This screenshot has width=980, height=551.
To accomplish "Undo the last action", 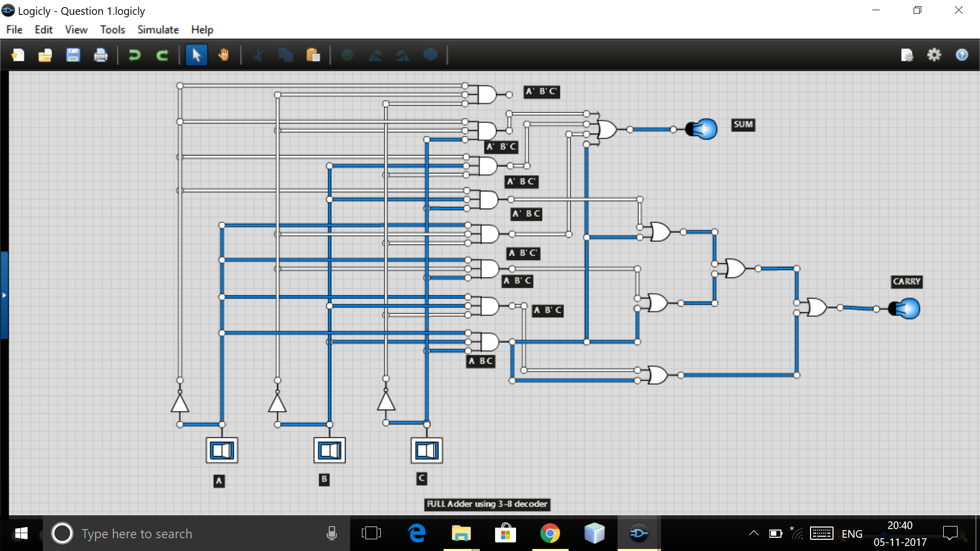I will 135,55.
